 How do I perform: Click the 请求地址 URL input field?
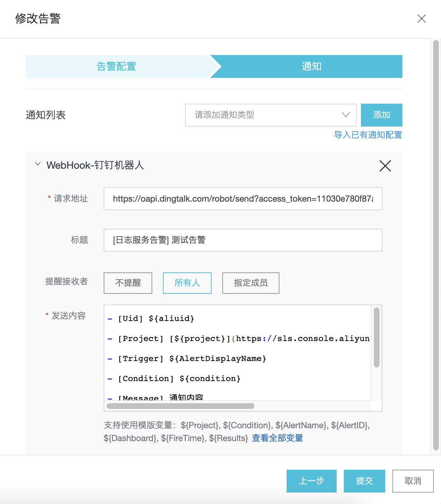coord(243,199)
